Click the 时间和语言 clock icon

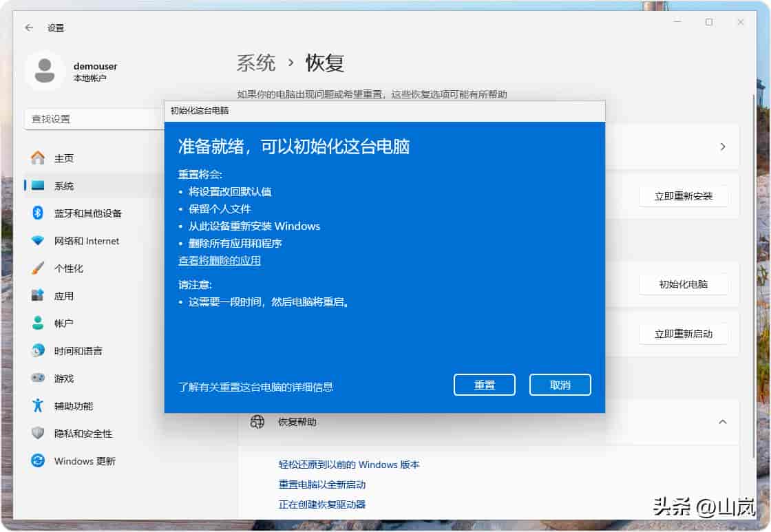(38, 350)
